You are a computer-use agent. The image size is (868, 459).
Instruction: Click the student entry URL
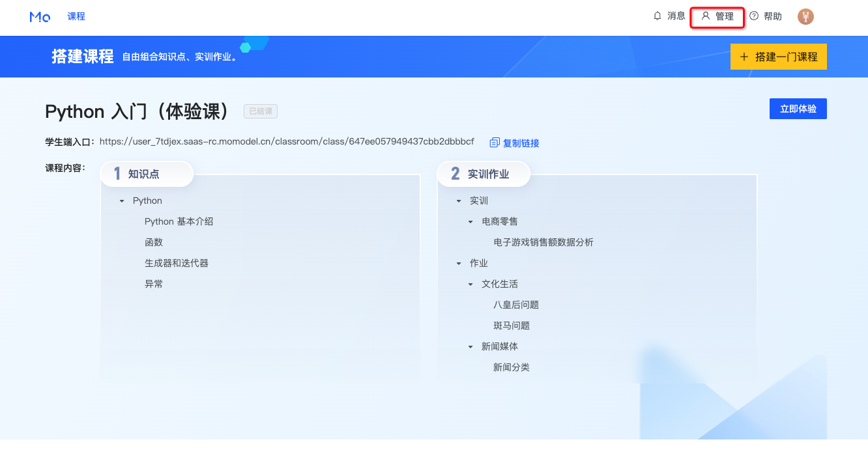pyautogui.click(x=287, y=141)
